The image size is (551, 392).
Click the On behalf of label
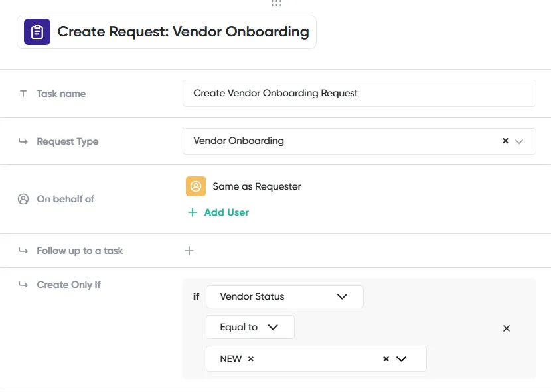pos(65,199)
